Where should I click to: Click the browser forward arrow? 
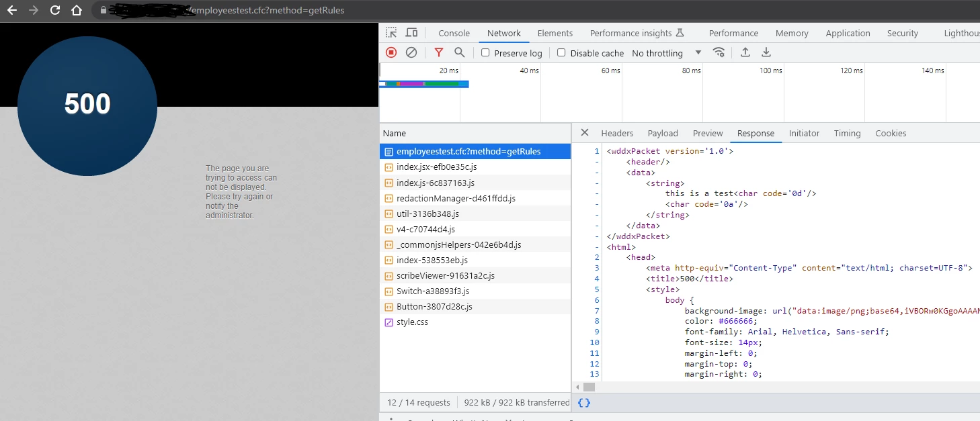coord(34,10)
